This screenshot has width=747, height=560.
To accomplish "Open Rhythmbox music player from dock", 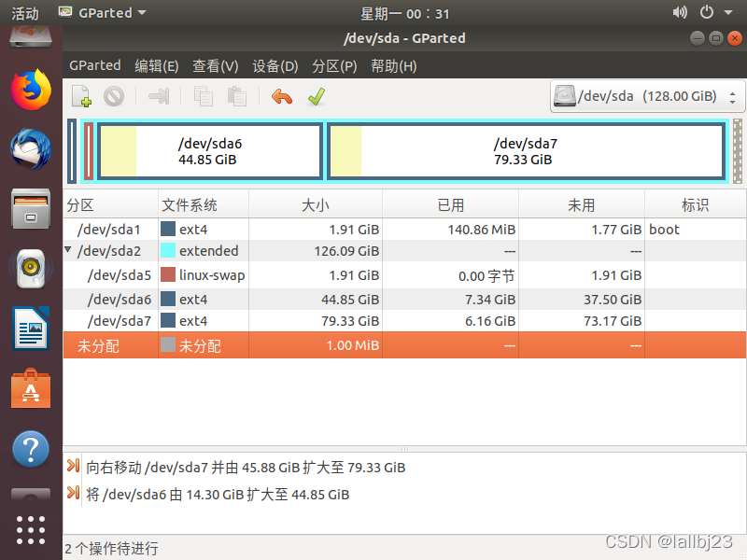I will point(31,269).
